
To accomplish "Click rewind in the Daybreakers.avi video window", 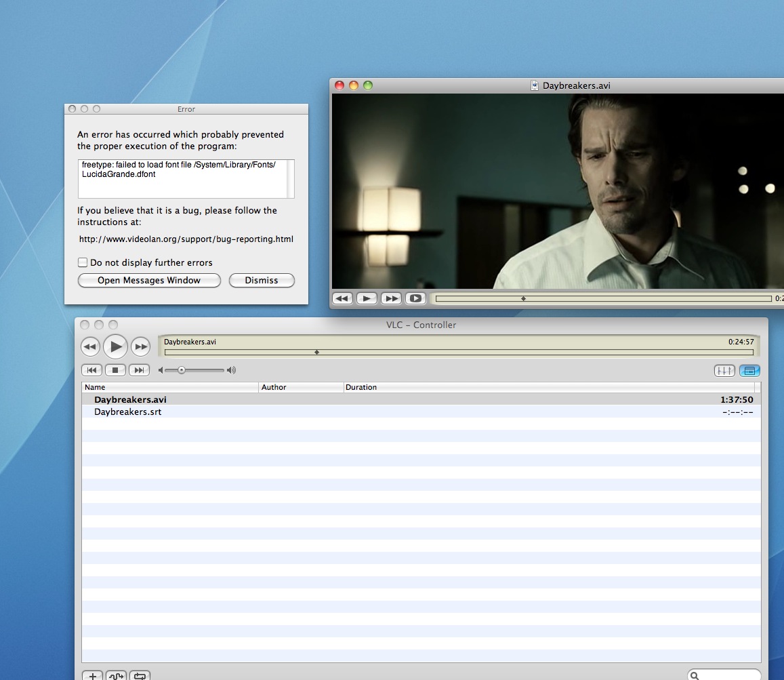I will (x=342, y=299).
